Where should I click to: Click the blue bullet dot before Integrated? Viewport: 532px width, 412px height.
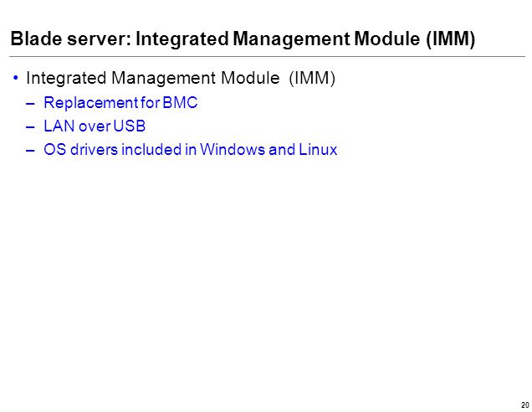click(x=16, y=78)
